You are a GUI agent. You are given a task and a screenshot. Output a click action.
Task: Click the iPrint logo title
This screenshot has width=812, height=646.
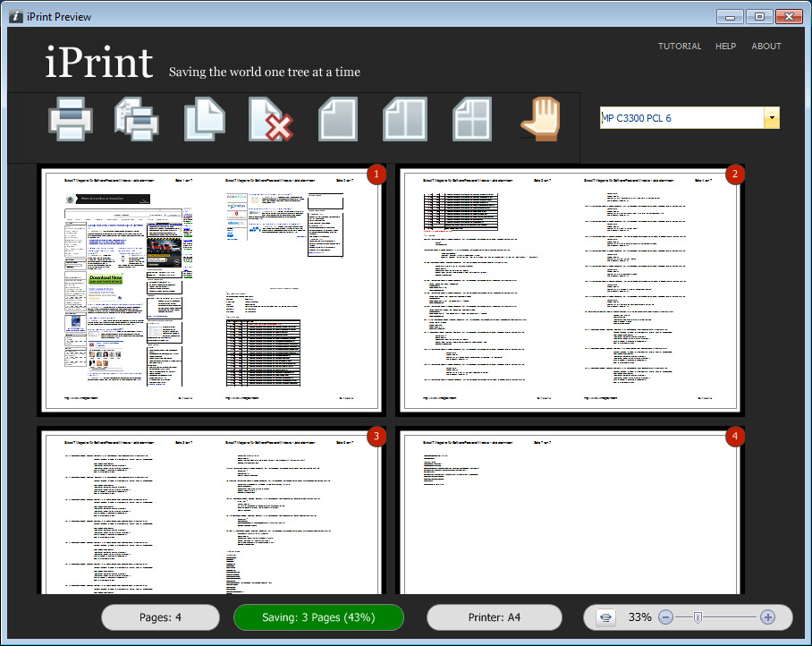(99, 62)
